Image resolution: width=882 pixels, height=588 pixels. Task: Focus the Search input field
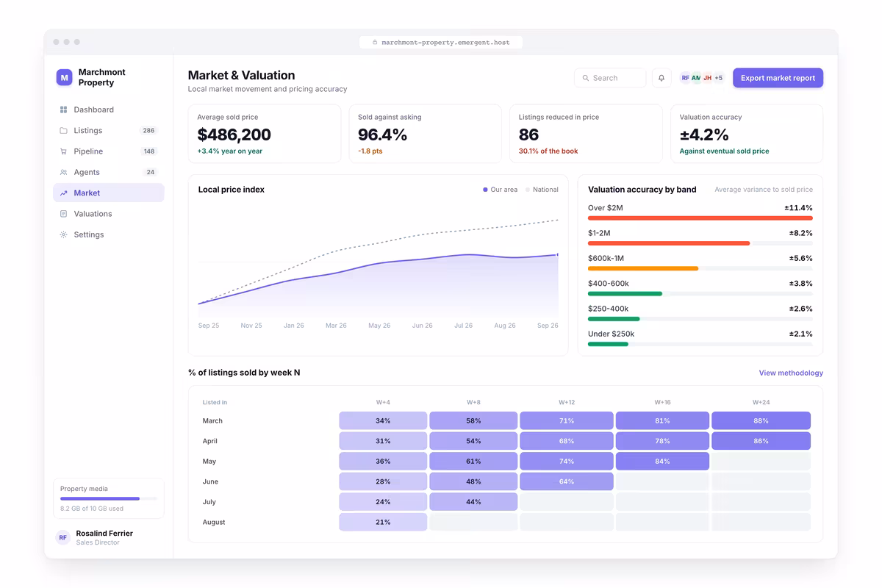tap(610, 78)
